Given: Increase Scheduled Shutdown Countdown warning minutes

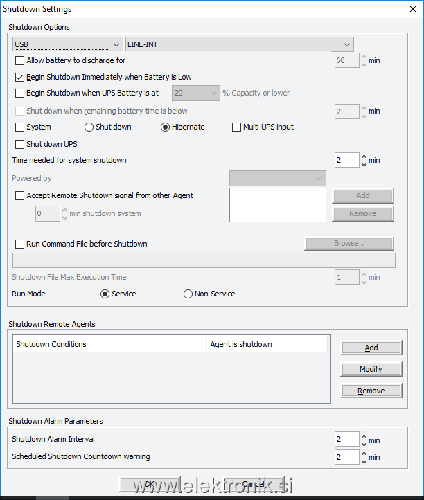Looking at the screenshot, I should click(x=364, y=454).
